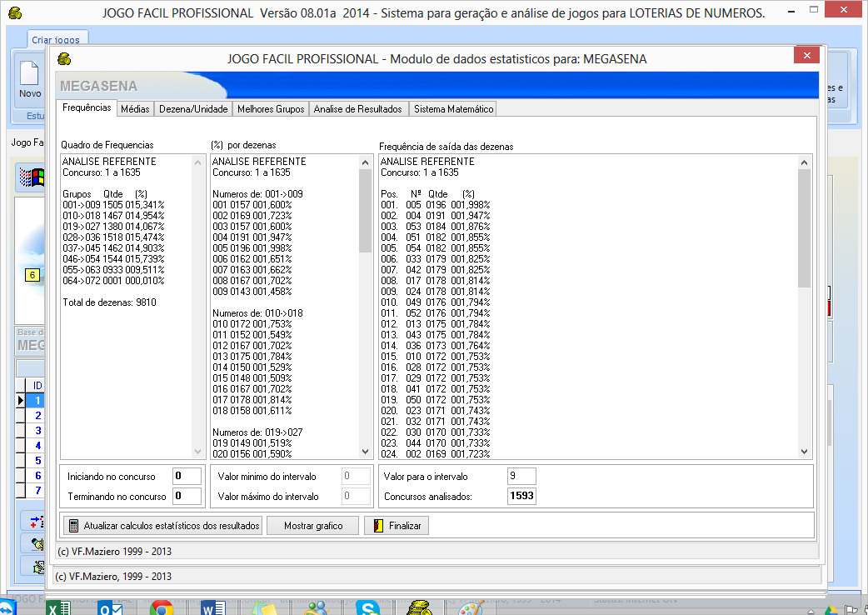Viewport: 868px width, 615px height.
Task: Open the Dezena/Unidade tab
Action: pos(192,109)
